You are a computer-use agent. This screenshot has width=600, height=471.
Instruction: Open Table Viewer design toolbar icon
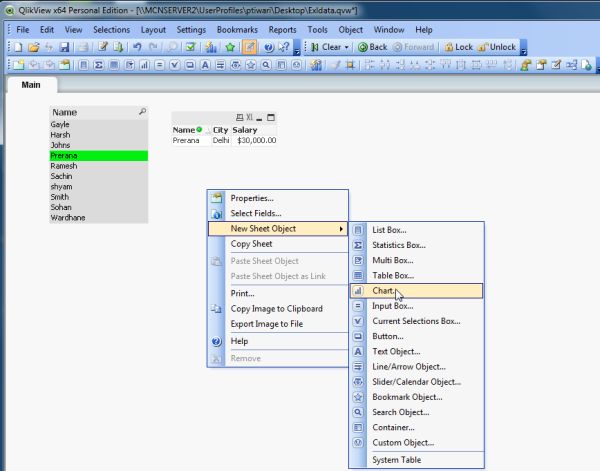click(x=571, y=65)
